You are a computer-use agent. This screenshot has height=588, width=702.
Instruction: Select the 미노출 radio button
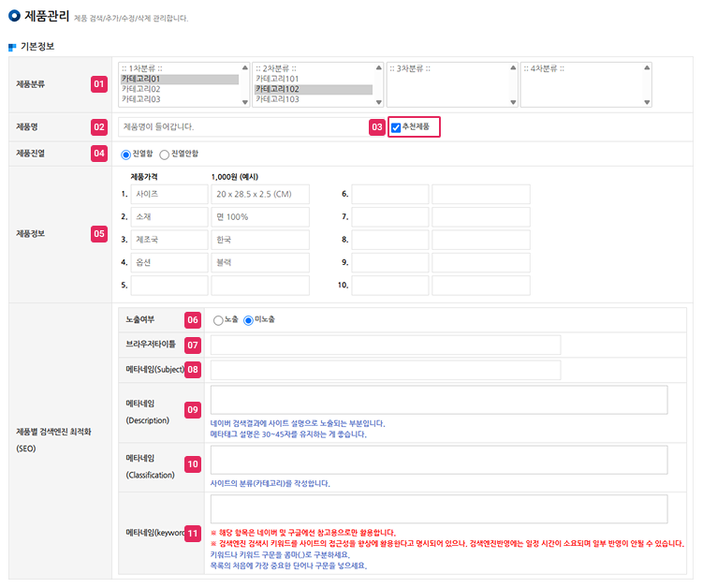pyautogui.click(x=248, y=320)
